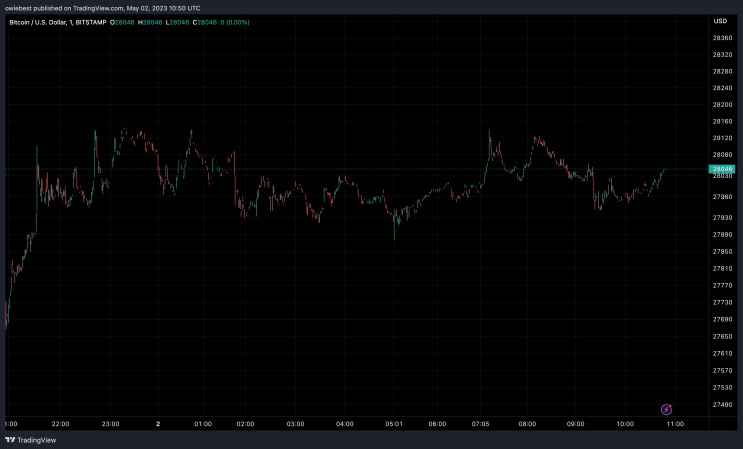
Task: Click price axis label 27980
Action: pyautogui.click(x=722, y=197)
